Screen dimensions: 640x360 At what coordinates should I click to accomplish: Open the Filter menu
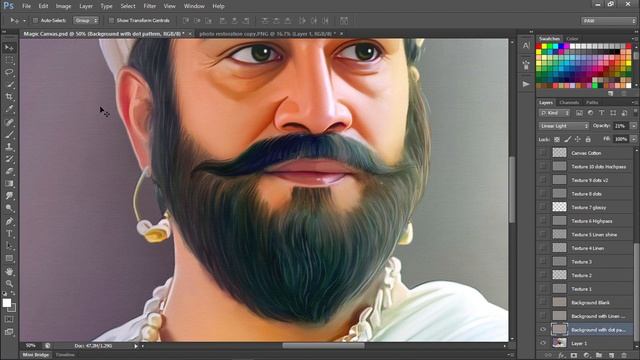[x=150, y=6]
